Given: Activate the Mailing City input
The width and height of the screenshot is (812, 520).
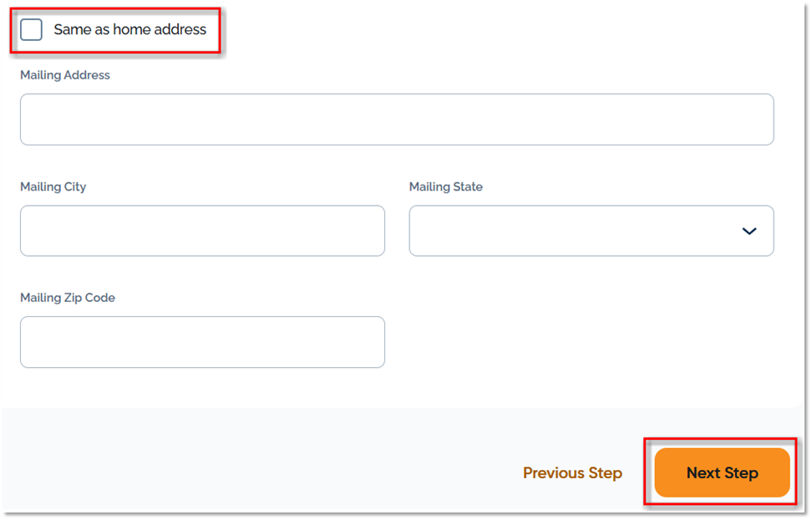Looking at the screenshot, I should coord(202,231).
